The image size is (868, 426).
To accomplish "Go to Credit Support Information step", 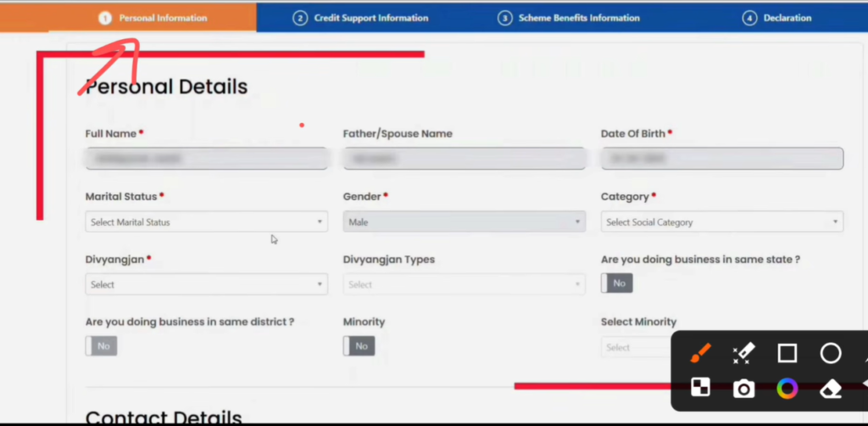I will (x=360, y=18).
